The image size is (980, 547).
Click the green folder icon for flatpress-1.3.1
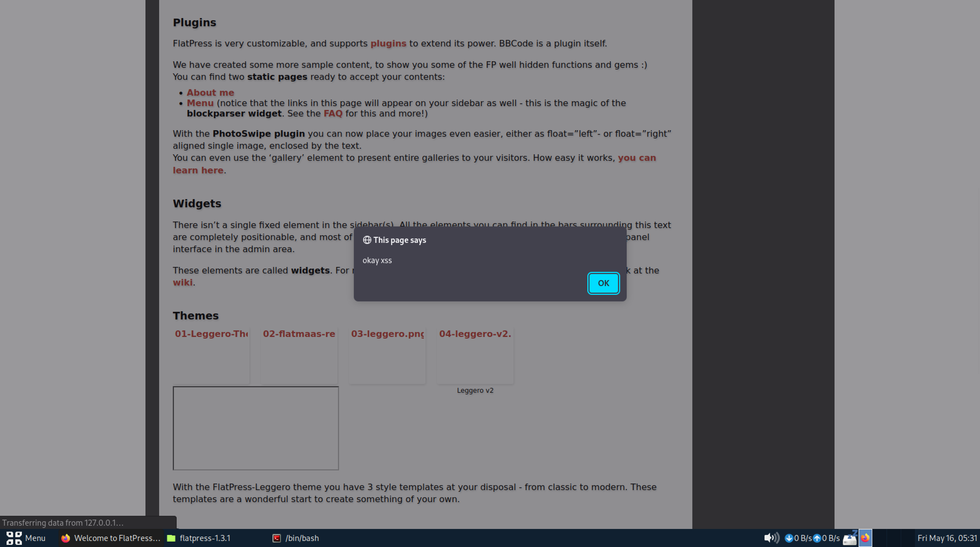[171, 538]
